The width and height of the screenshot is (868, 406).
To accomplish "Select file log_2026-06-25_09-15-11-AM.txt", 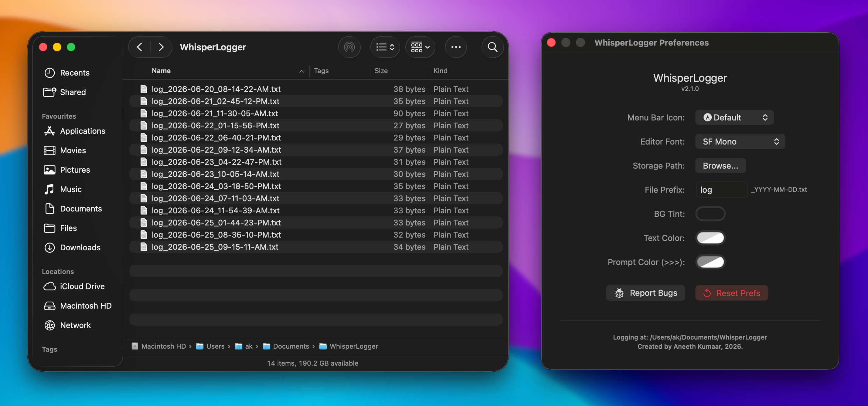I will click(x=316, y=246).
